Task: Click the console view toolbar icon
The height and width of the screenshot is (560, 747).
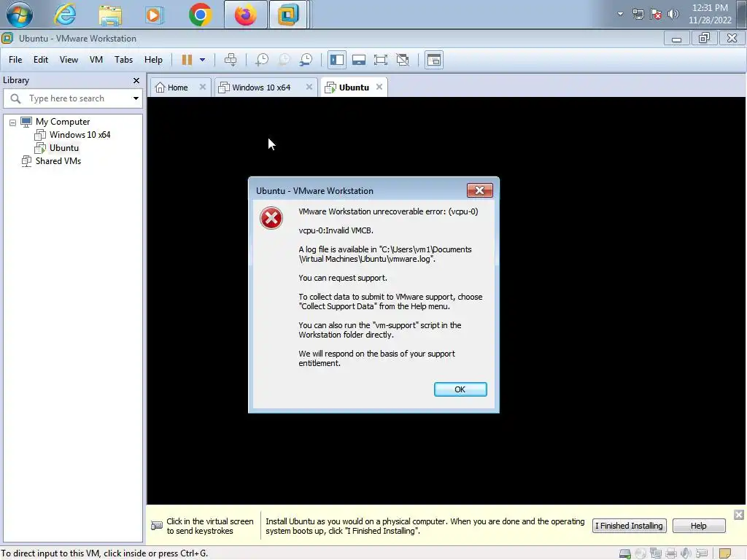Action: (434, 60)
